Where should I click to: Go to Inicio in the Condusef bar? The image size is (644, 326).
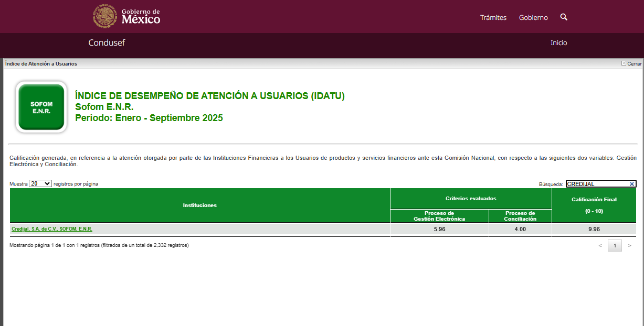558,43
